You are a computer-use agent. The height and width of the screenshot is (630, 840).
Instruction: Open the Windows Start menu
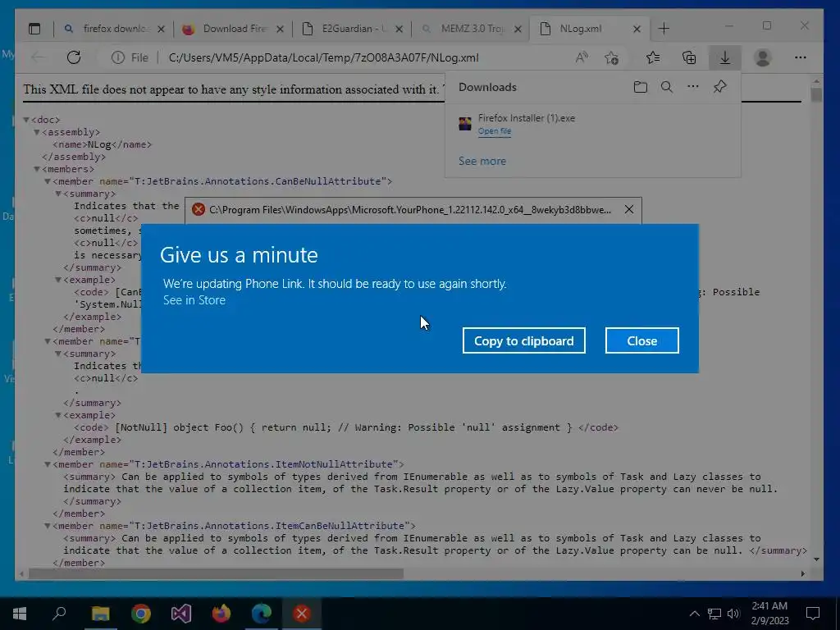click(x=20, y=614)
